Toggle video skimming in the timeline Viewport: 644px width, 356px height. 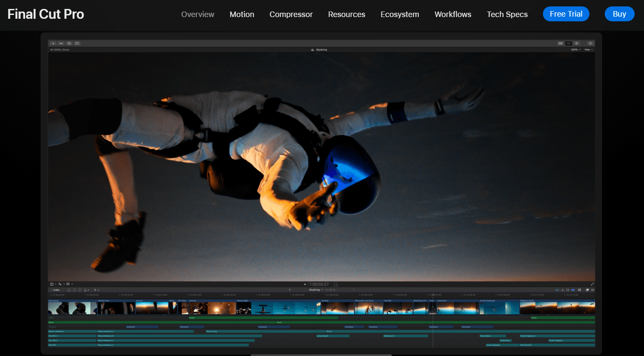tap(557, 290)
